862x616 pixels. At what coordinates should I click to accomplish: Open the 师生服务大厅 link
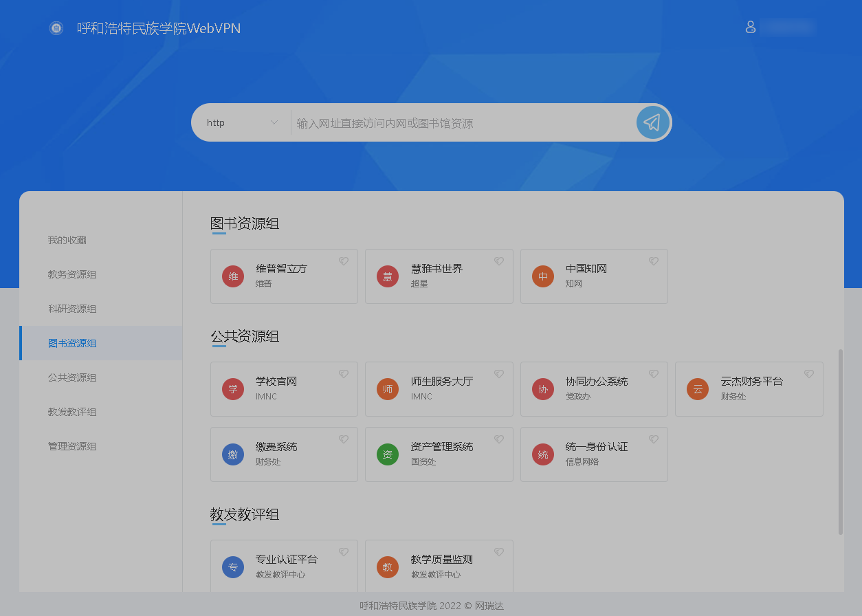click(441, 382)
